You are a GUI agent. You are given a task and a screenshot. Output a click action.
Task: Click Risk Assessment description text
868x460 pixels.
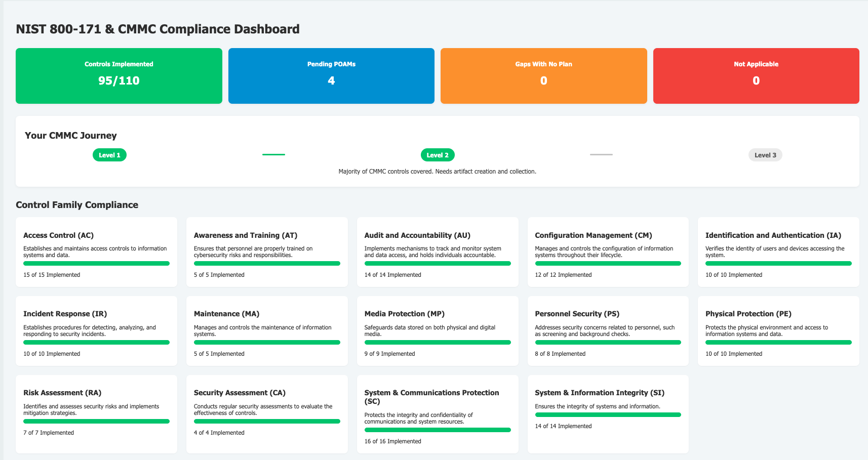91,409
